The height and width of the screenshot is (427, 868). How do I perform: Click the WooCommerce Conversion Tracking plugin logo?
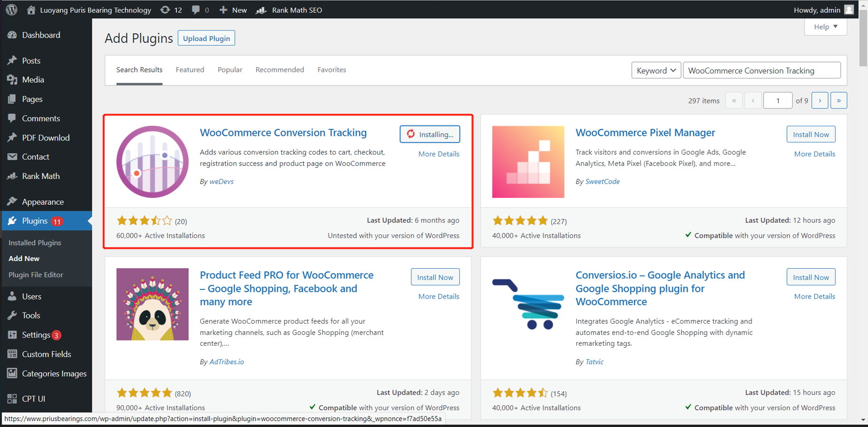click(152, 162)
